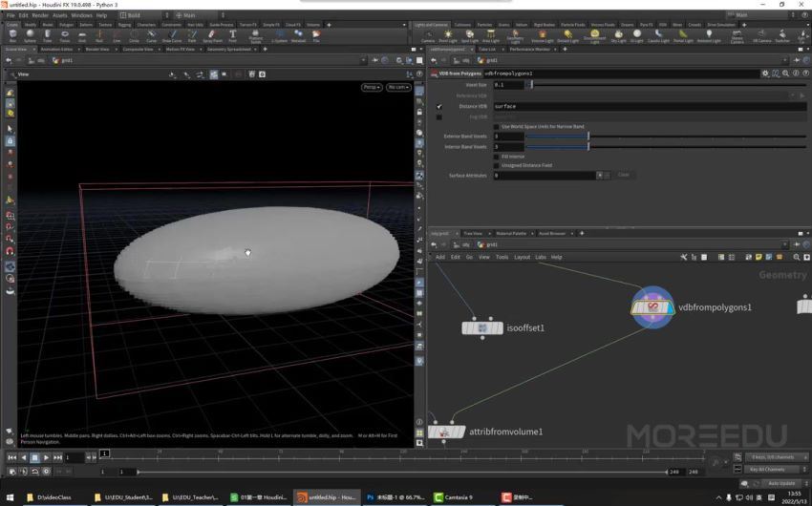Viewport: 812px width, 506px height.
Task: Click the attribfromvolume1 node
Action: 446,432
